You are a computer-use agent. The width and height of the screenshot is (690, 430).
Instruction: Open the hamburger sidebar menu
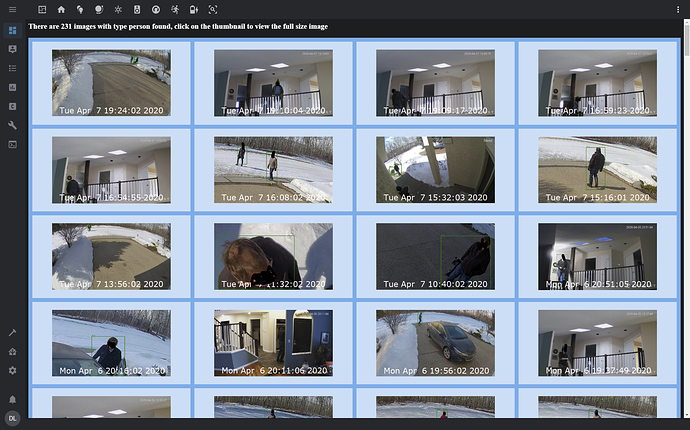12,10
